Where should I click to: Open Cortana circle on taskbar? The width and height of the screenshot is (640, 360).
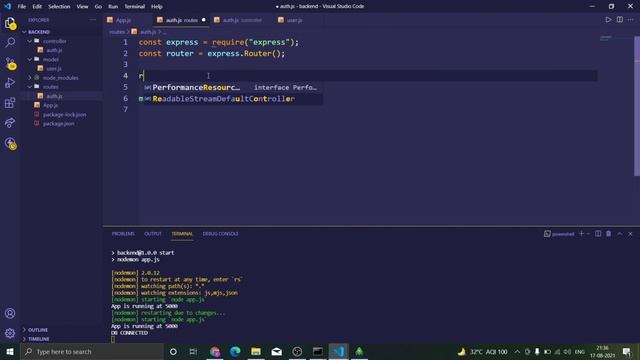[x=173, y=351]
